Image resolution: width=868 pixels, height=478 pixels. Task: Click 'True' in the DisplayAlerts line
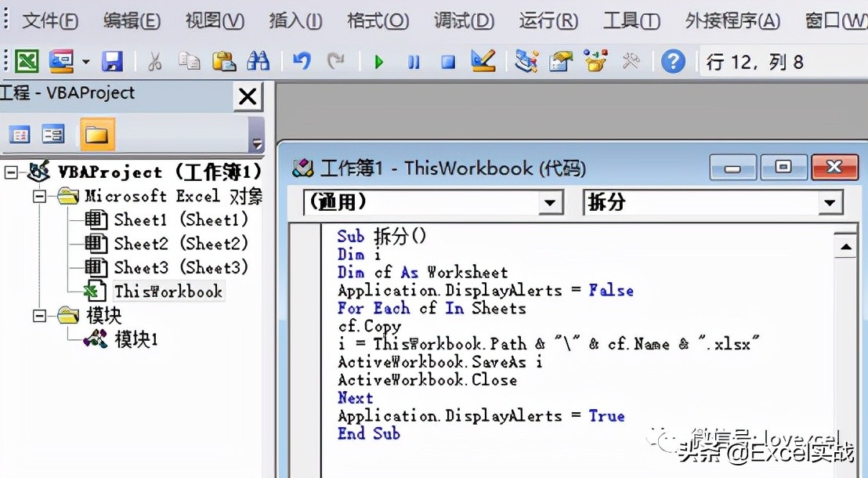[x=606, y=416]
